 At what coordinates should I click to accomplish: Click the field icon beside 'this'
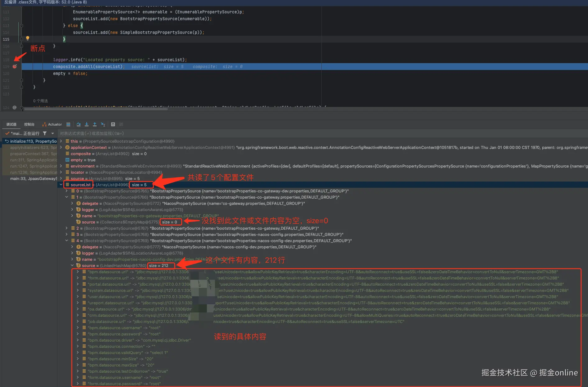pyautogui.click(x=67, y=141)
